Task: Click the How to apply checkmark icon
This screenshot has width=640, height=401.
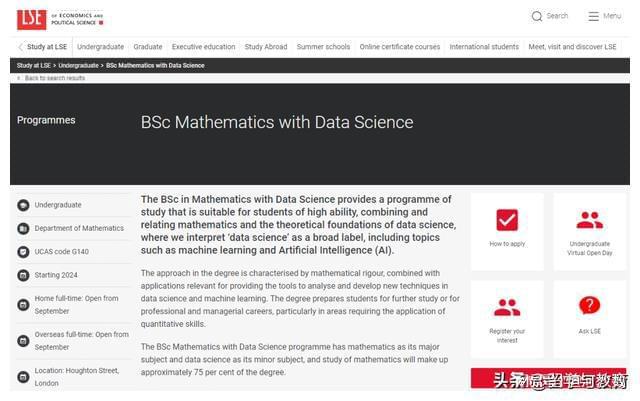Action: pos(507,220)
